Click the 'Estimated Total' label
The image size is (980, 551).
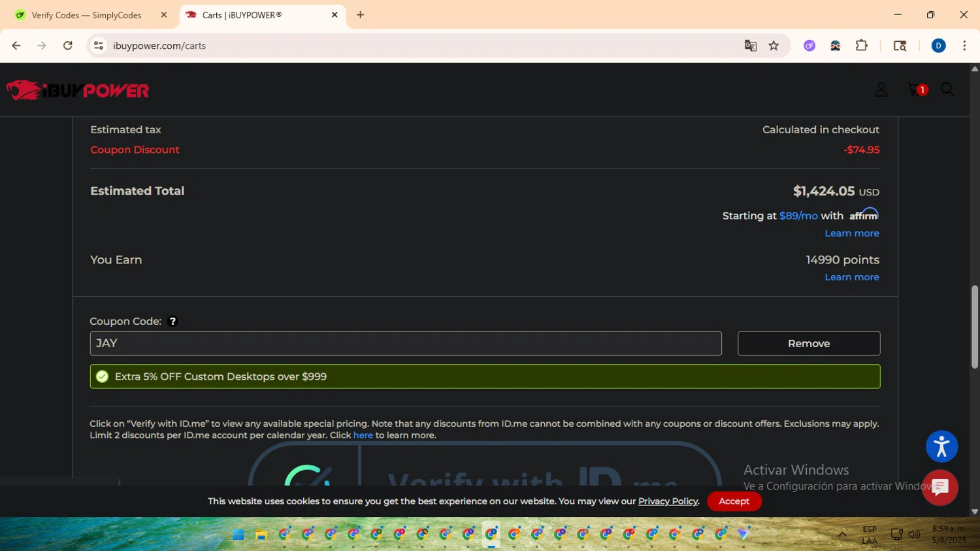[x=137, y=191]
